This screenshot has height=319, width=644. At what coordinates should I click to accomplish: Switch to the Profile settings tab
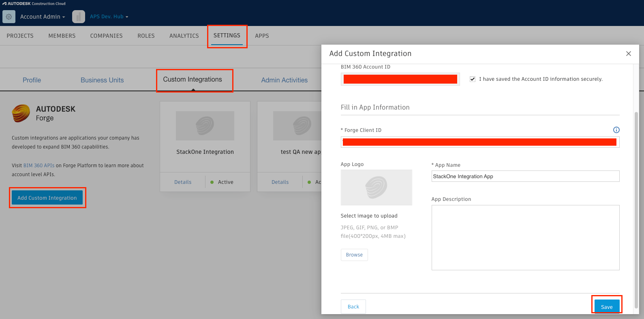pyautogui.click(x=32, y=80)
